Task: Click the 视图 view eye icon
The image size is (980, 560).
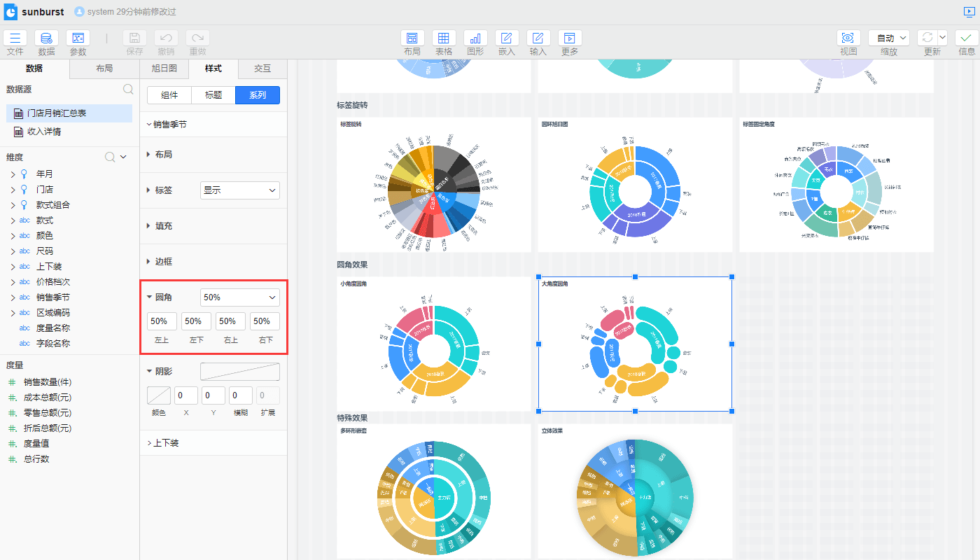Action: [848, 38]
